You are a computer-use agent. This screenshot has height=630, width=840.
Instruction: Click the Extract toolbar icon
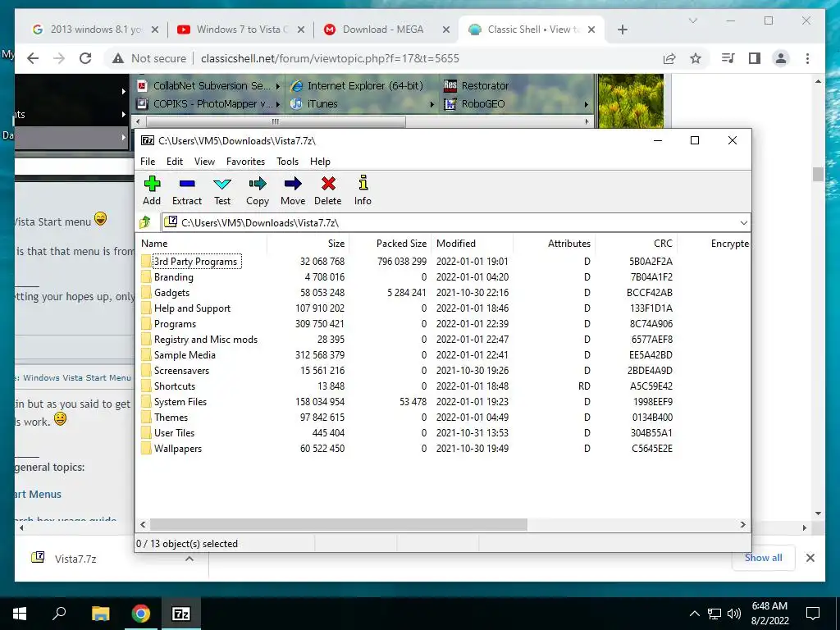coord(187,184)
